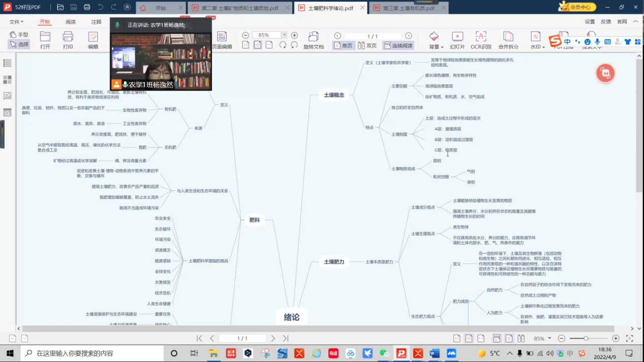Click the 打开 (Open) file icon
Screen dimensions: 644x362
coord(45,40)
